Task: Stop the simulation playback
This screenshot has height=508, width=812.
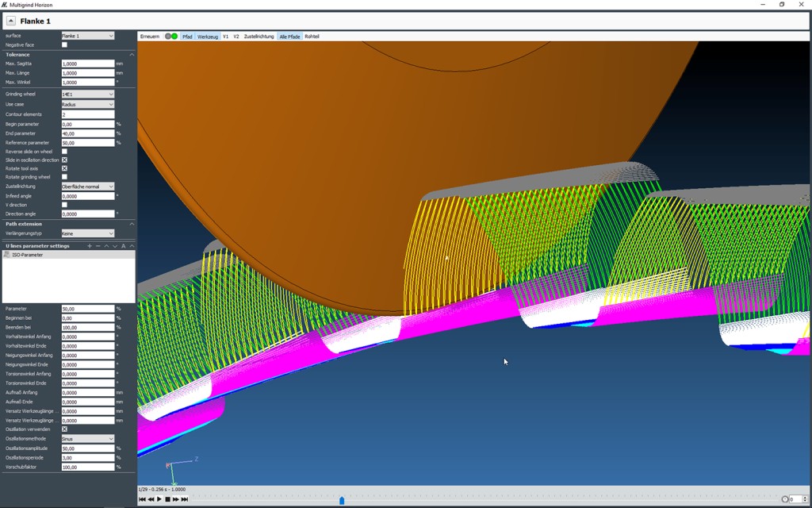Action: 167,499
